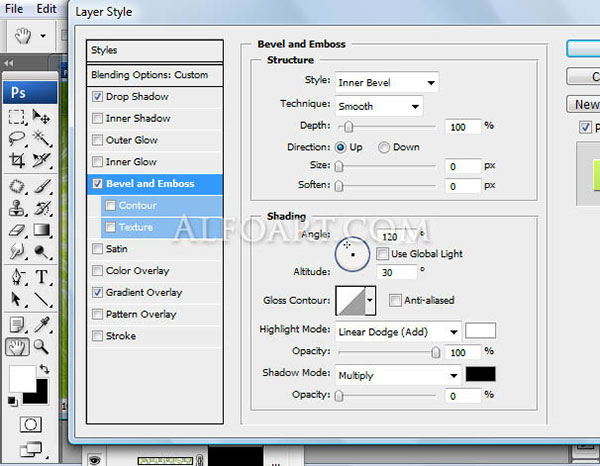This screenshot has width=600, height=466.
Task: Enable the Inner Shadow style
Action: pos(98,118)
